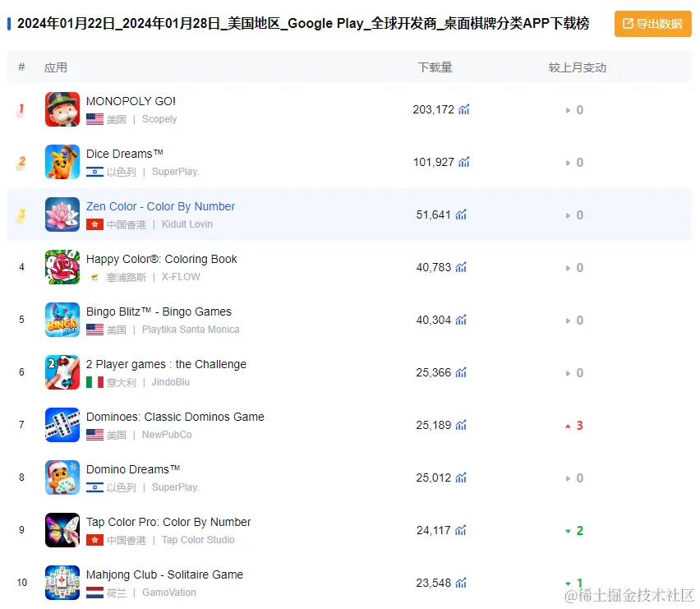Click the NewPubCo developer name
700x609 pixels.
click(167, 435)
